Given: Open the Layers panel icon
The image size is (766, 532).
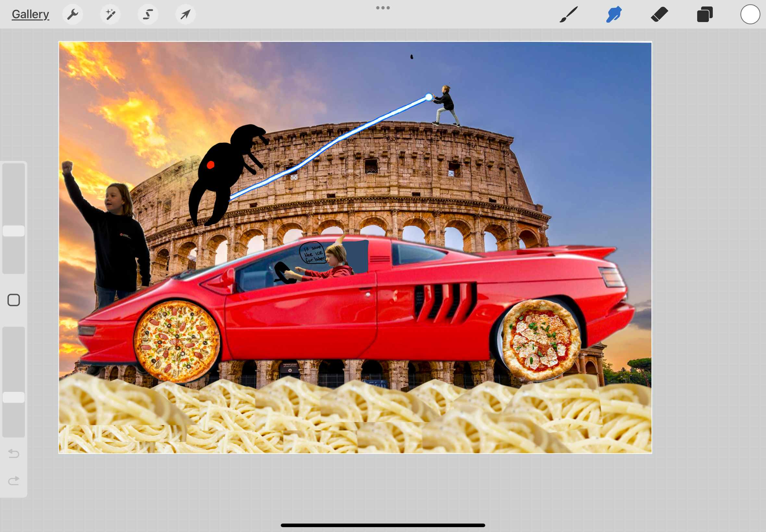Looking at the screenshot, I should pyautogui.click(x=705, y=14).
